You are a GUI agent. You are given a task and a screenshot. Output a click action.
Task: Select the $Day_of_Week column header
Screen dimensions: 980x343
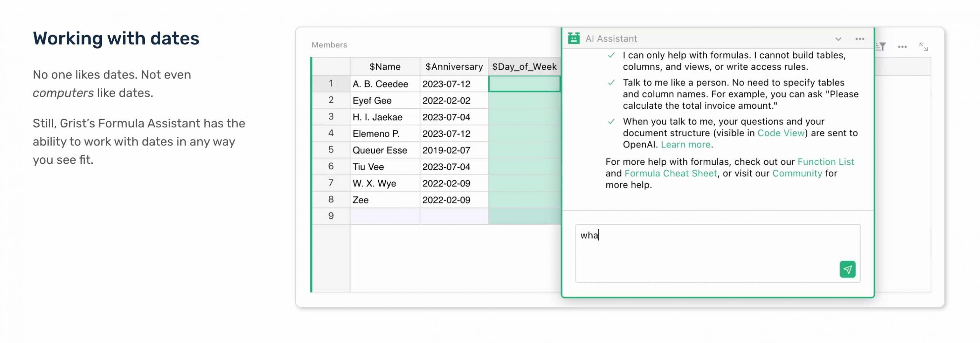click(524, 67)
